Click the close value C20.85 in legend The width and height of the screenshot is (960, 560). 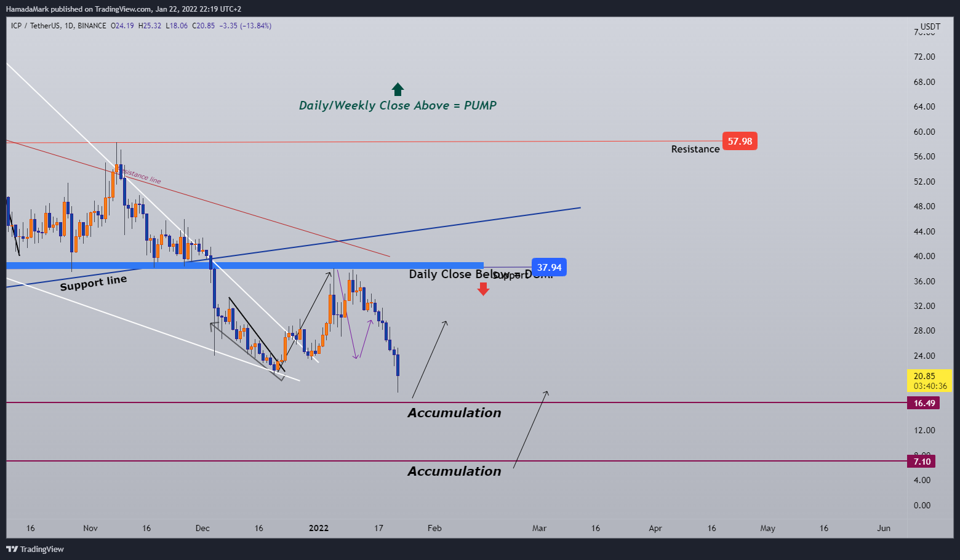pyautogui.click(x=204, y=26)
